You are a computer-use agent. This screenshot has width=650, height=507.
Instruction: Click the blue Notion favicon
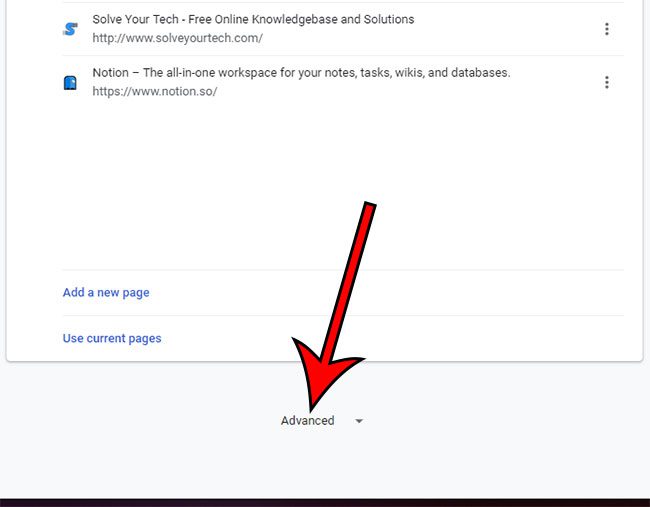70,82
